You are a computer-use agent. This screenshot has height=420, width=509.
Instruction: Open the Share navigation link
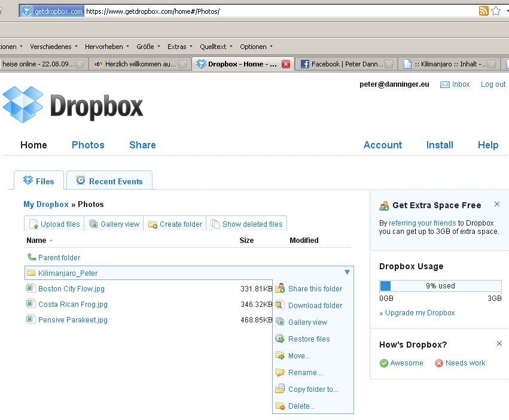pyautogui.click(x=142, y=145)
